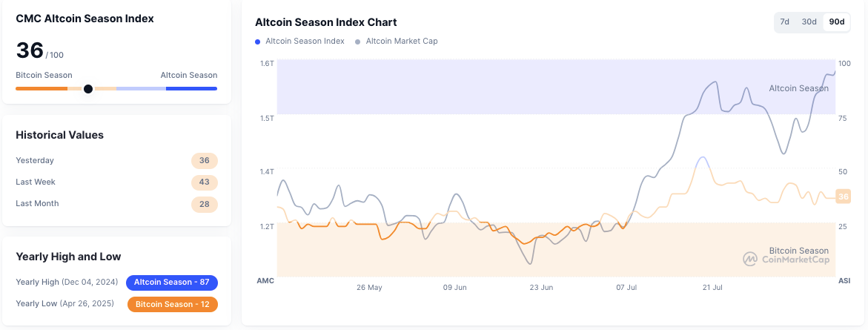This screenshot has height=330, width=868.
Task: Click the gray Altcoin Market Cap legend dot
Action: [x=359, y=42]
